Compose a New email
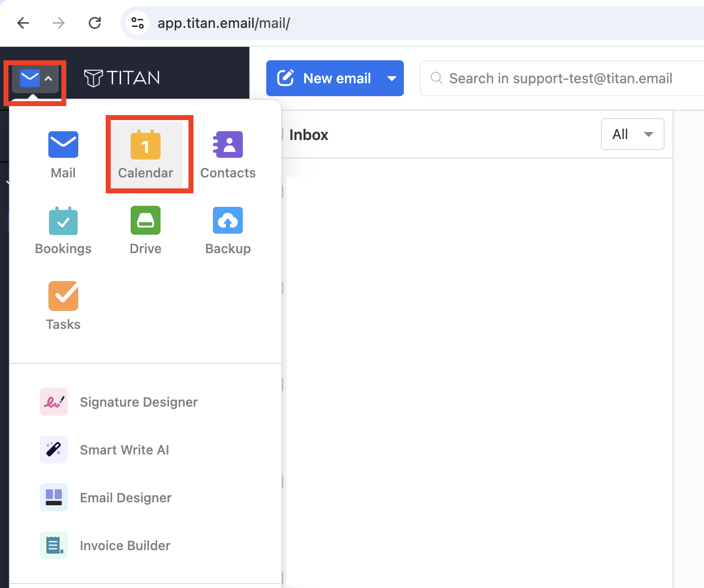The image size is (704, 588). coord(324,78)
